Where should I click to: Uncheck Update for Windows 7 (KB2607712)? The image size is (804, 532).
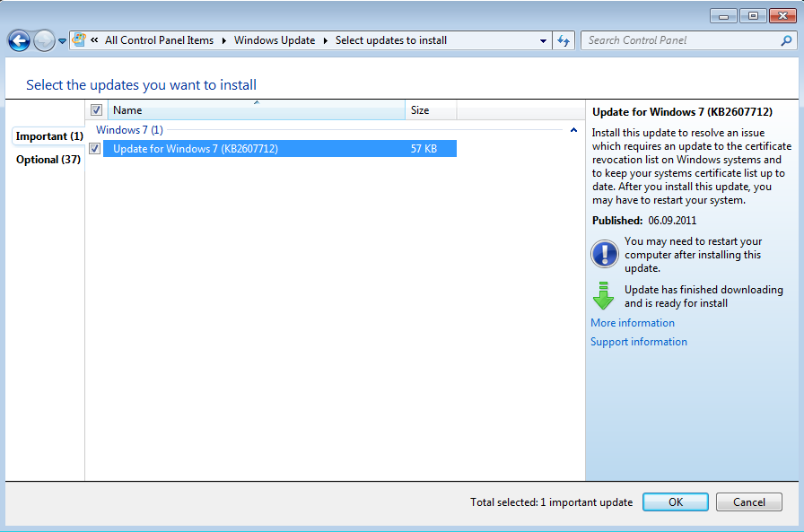click(x=95, y=149)
